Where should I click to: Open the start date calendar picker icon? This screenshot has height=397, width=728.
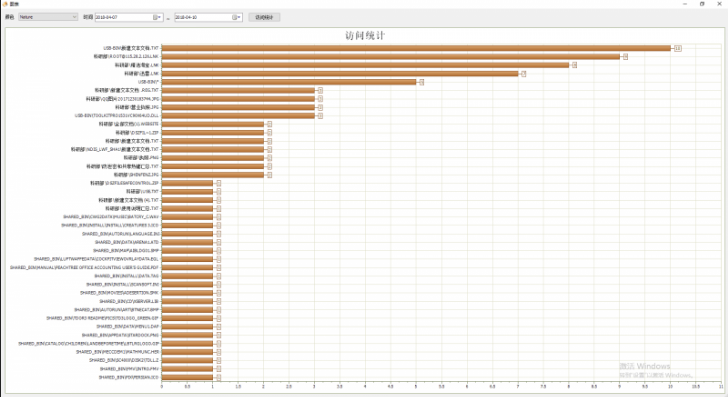[157, 17]
